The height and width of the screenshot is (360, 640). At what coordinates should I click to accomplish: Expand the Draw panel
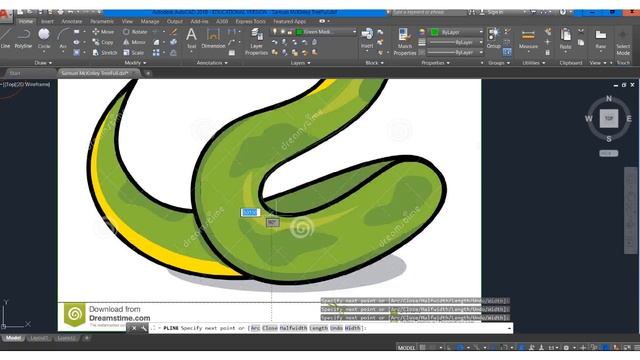[x=43, y=63]
